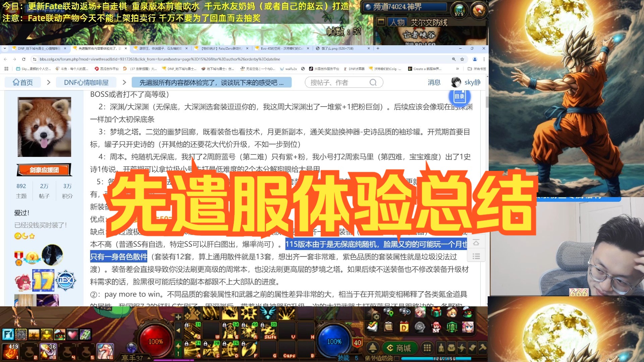Click the F1 help icon in game
This screenshot has width=644, height=362.
8,334
